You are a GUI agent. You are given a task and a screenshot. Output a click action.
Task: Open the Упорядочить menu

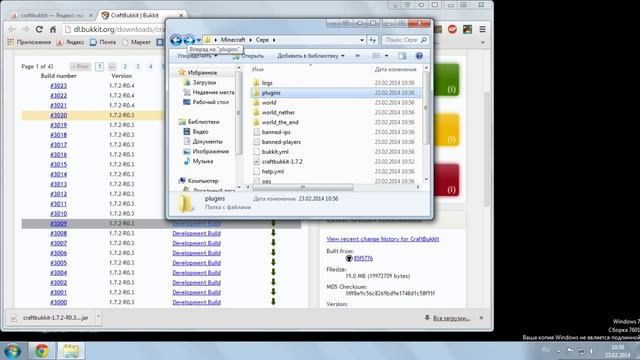click(x=197, y=56)
